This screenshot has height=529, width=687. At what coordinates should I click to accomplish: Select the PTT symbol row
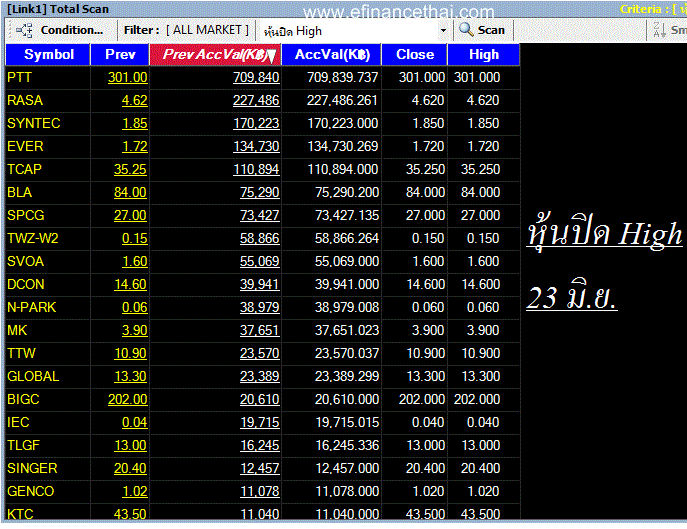[x=262, y=77]
